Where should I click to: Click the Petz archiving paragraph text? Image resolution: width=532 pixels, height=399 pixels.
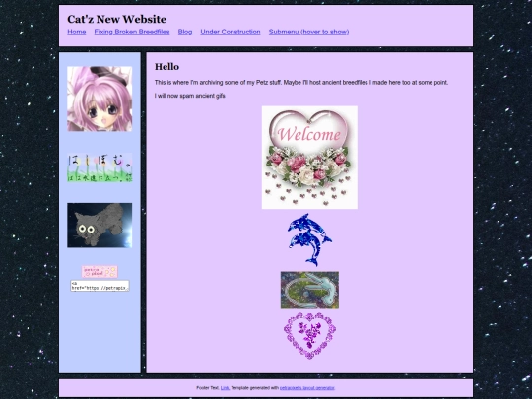pos(301,83)
